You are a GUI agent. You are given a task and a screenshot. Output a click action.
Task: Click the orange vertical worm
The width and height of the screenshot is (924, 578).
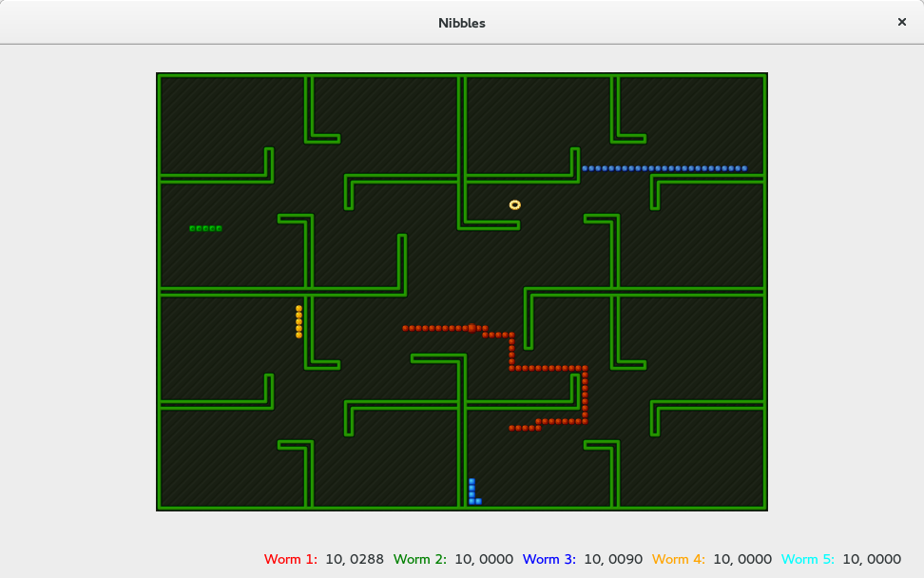coord(298,321)
